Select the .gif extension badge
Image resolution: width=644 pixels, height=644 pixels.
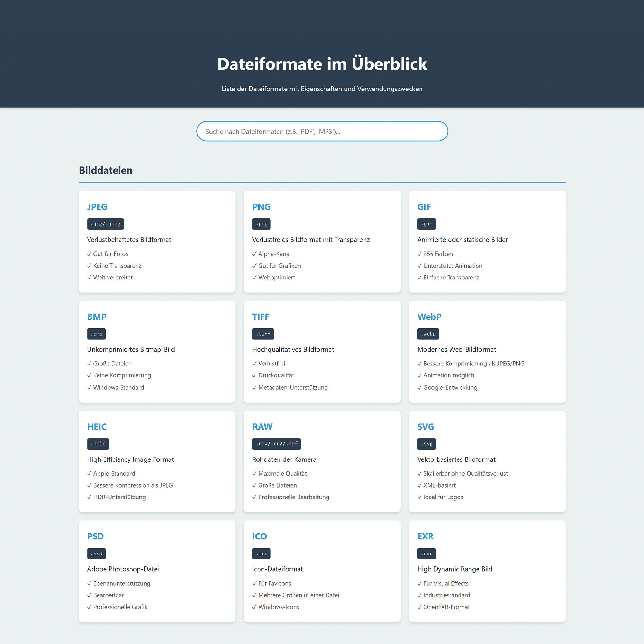click(x=426, y=224)
